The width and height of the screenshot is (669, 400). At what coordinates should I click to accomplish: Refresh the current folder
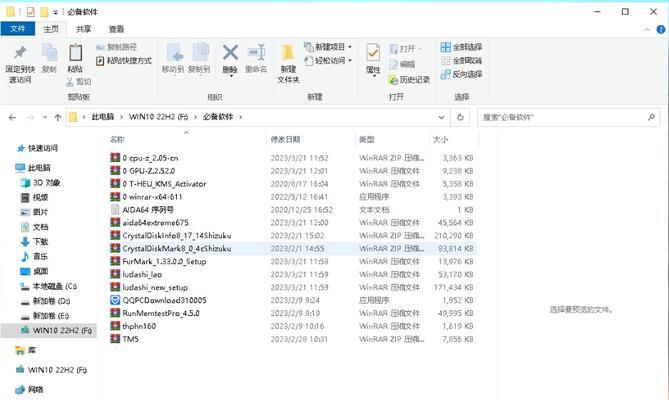coord(460,117)
